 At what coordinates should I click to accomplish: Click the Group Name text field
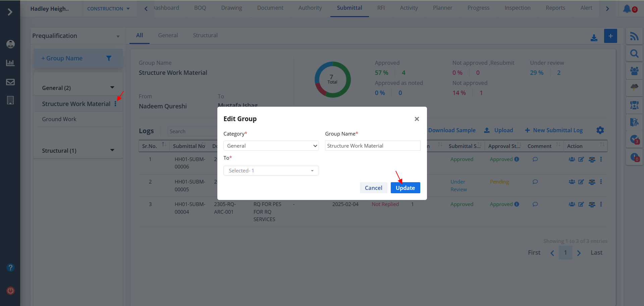click(x=372, y=146)
